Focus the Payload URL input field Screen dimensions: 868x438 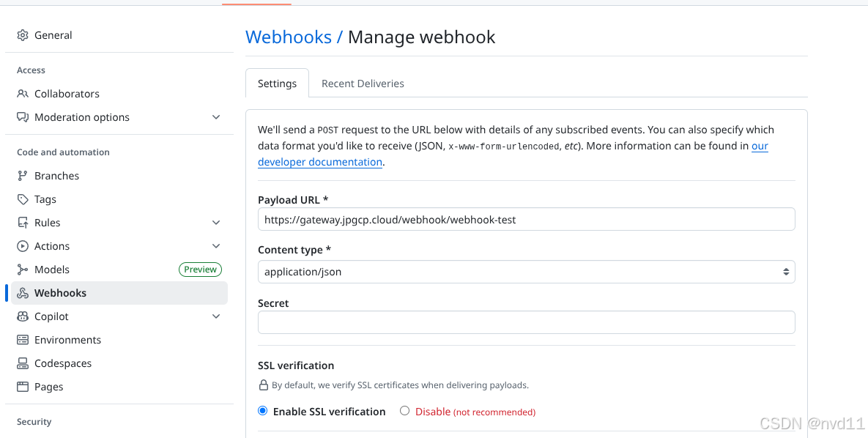(527, 219)
